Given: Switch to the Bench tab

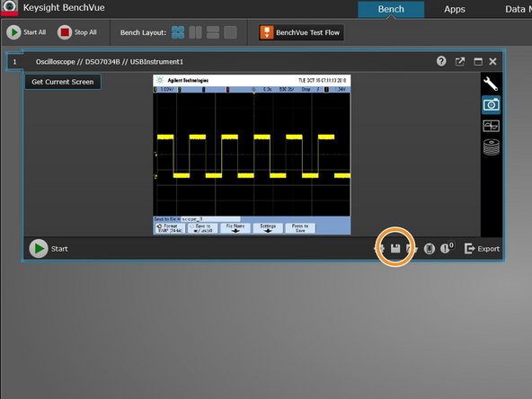Looking at the screenshot, I should click(391, 9).
